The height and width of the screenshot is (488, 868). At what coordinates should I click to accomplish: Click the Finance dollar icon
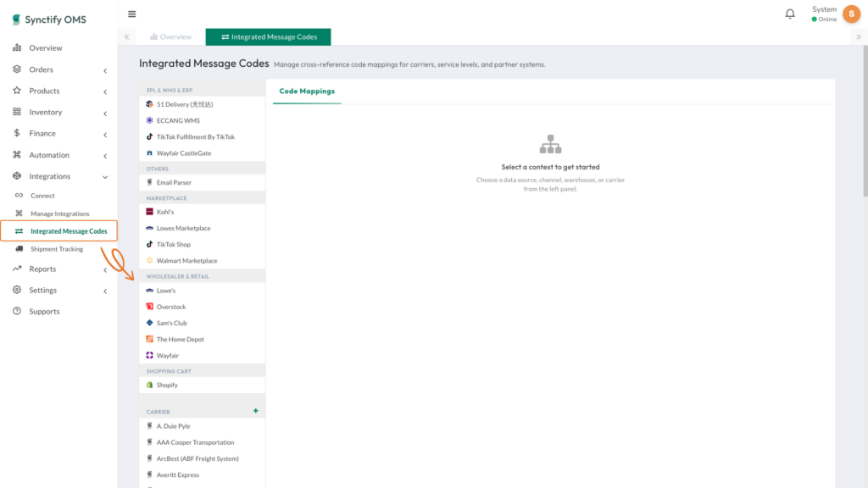(x=17, y=133)
